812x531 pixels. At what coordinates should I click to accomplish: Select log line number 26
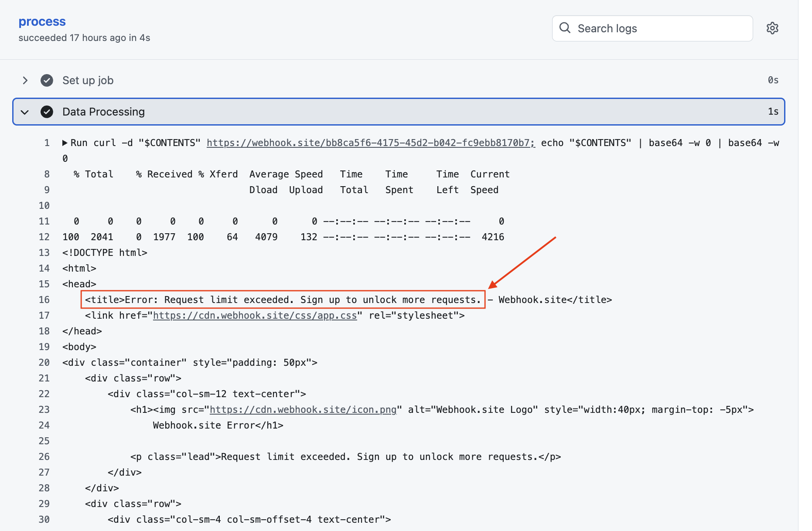point(44,457)
